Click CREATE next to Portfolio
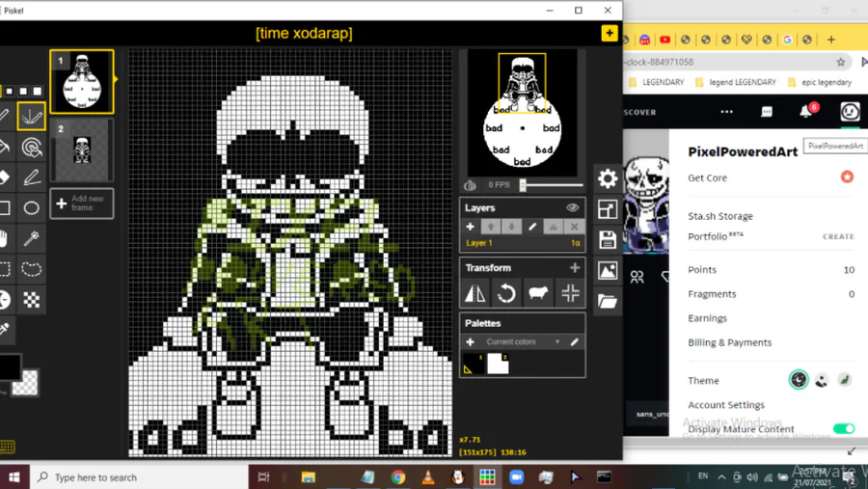 click(838, 236)
